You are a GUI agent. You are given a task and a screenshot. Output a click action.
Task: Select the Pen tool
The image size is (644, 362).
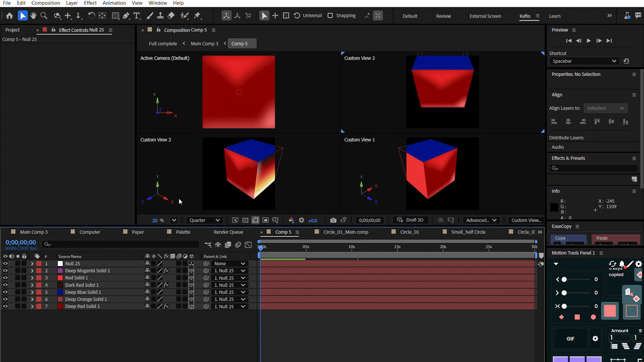[x=126, y=16]
